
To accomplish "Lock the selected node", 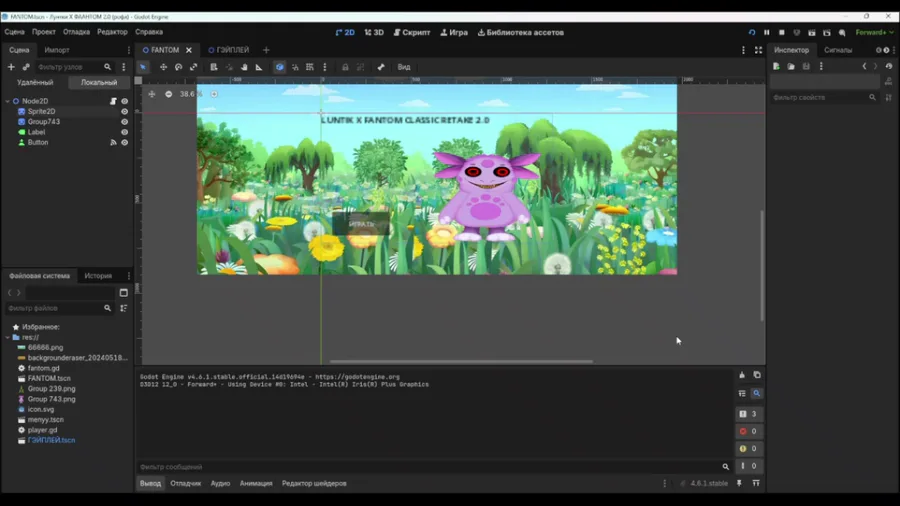I will pyautogui.click(x=345, y=67).
